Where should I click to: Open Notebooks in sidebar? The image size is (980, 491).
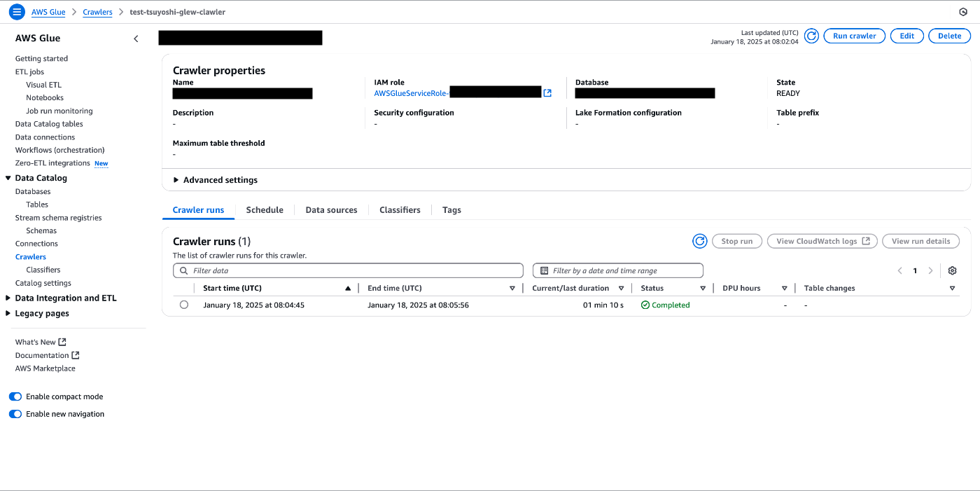pyautogui.click(x=45, y=98)
